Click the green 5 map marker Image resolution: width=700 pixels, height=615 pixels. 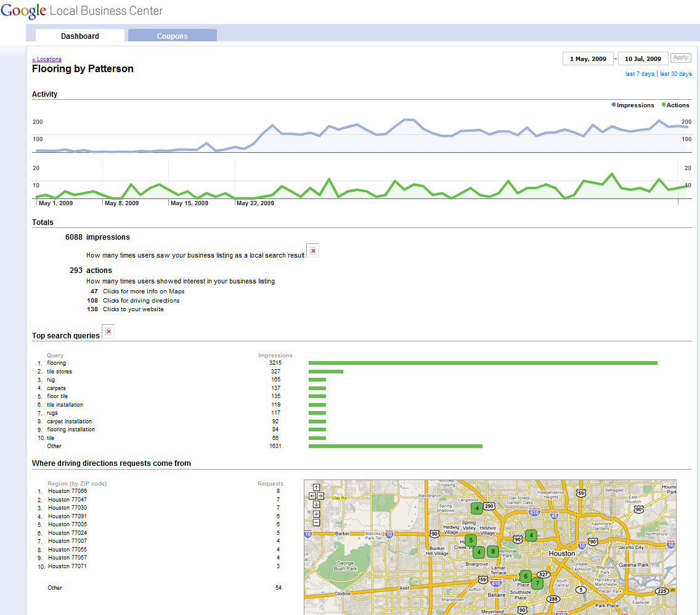pos(471,540)
